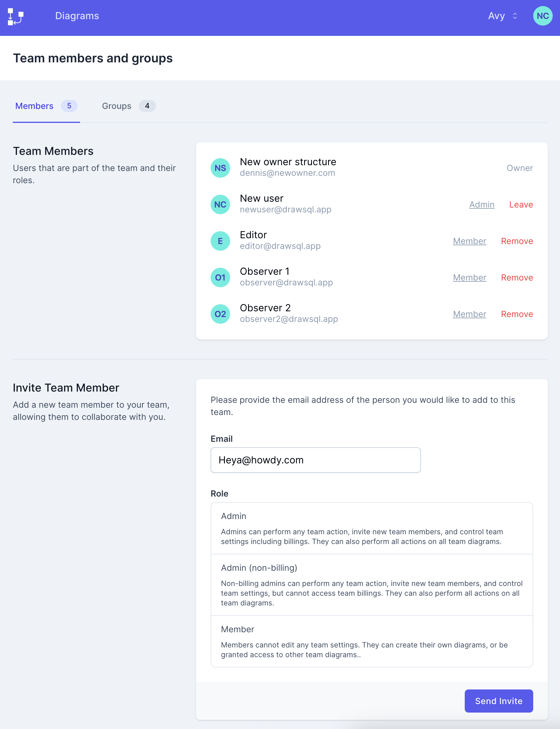560x729 pixels.
Task: Click the Send Invite button
Action: 499,701
